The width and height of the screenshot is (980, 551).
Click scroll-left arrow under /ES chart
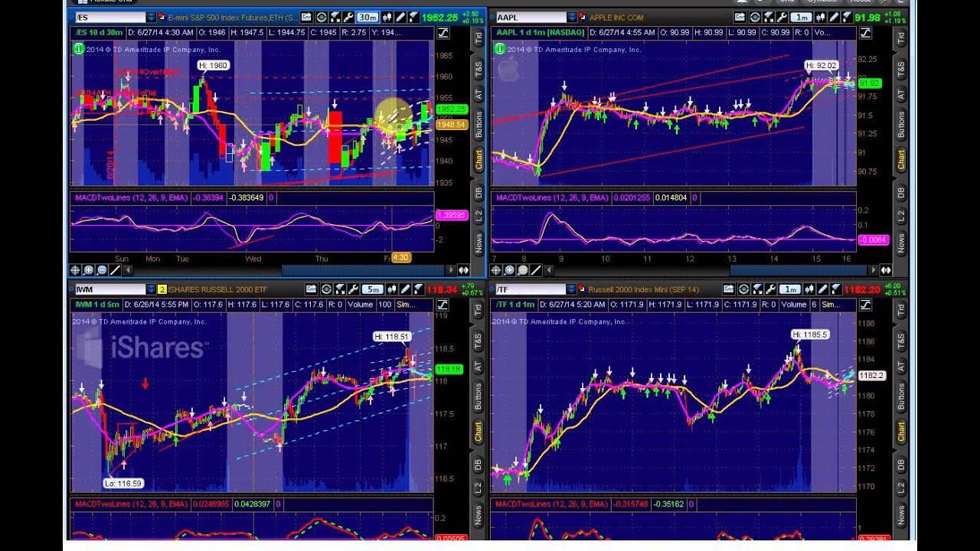(128, 270)
